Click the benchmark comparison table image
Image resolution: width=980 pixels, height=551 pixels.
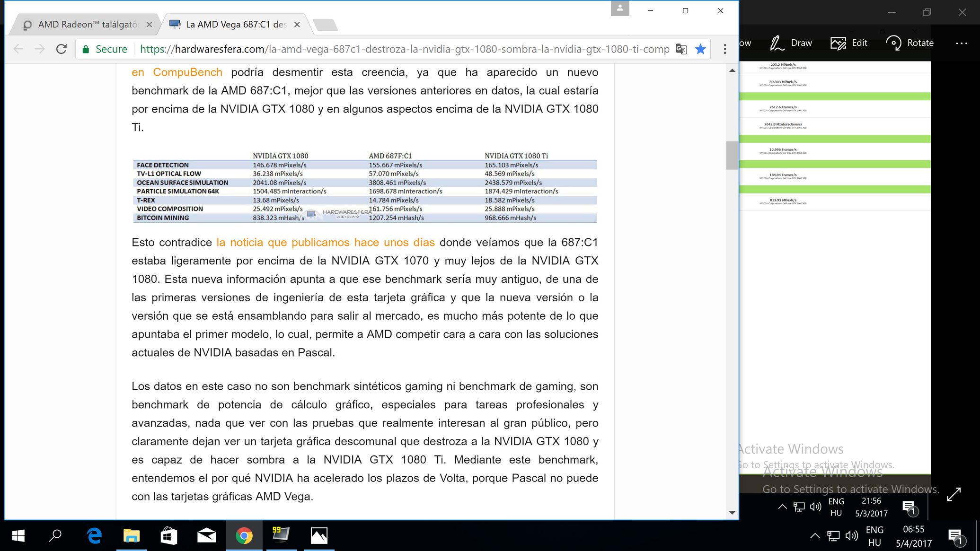pyautogui.click(x=365, y=187)
